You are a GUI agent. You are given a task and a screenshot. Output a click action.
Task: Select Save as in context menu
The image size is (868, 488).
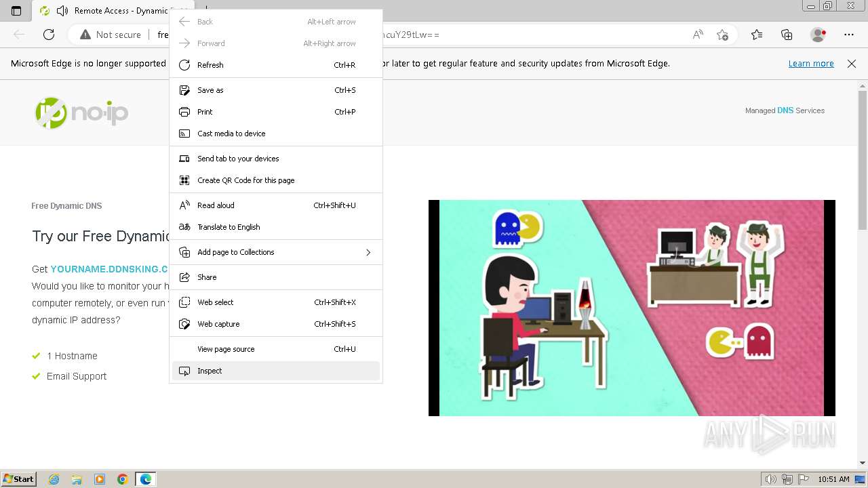276,90
